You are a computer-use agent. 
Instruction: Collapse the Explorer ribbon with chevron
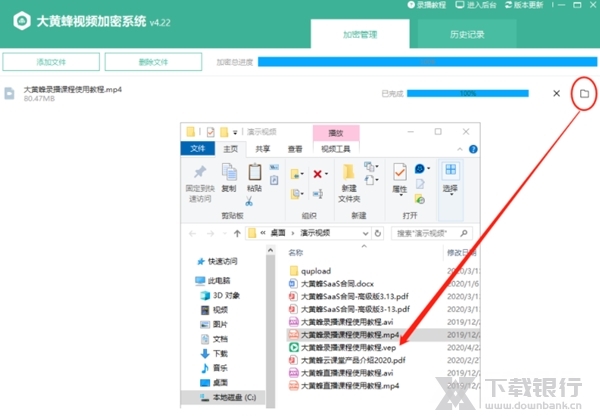(x=460, y=149)
